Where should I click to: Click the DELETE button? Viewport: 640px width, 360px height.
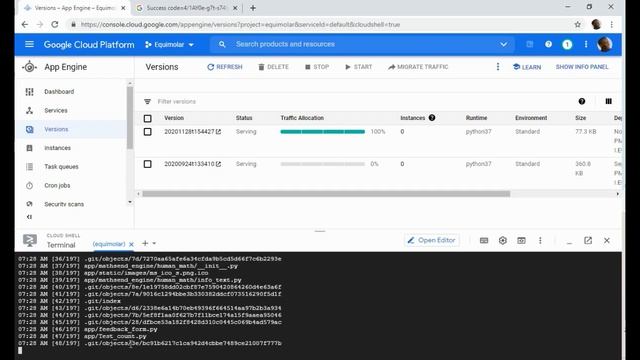pos(273,67)
